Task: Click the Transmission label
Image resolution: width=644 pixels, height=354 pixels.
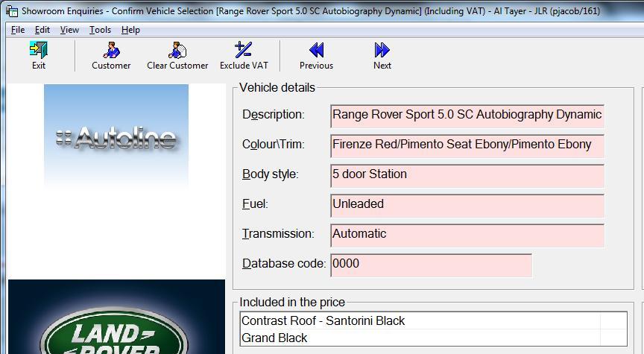Action: pos(278,234)
